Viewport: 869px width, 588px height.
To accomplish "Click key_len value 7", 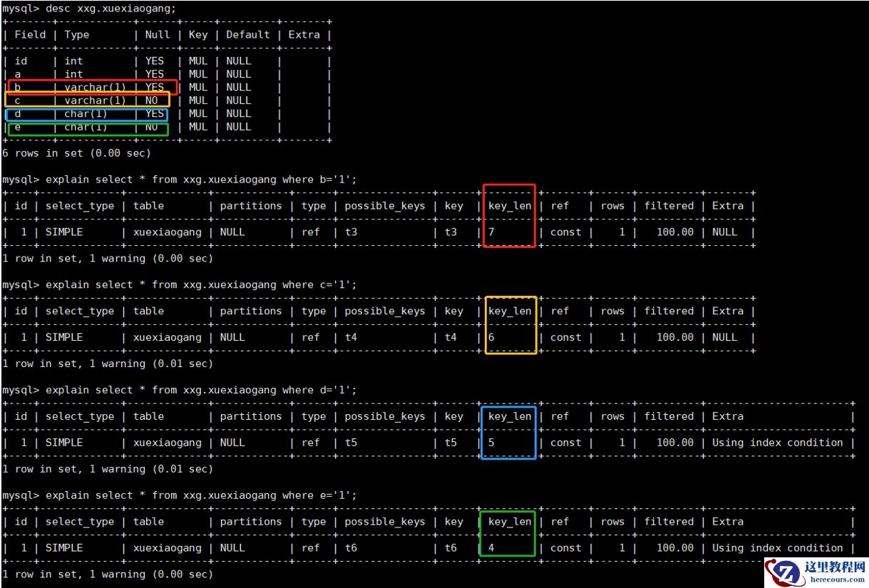I will (x=492, y=232).
